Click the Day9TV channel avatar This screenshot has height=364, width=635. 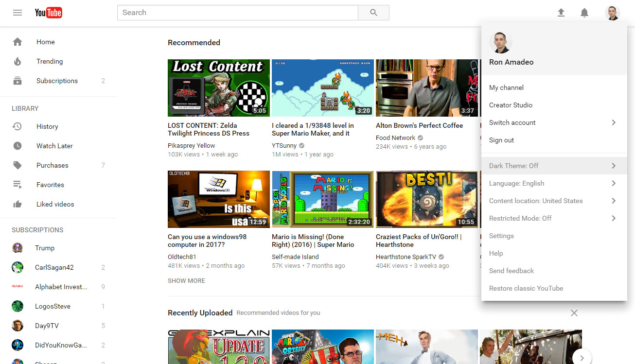click(x=18, y=326)
